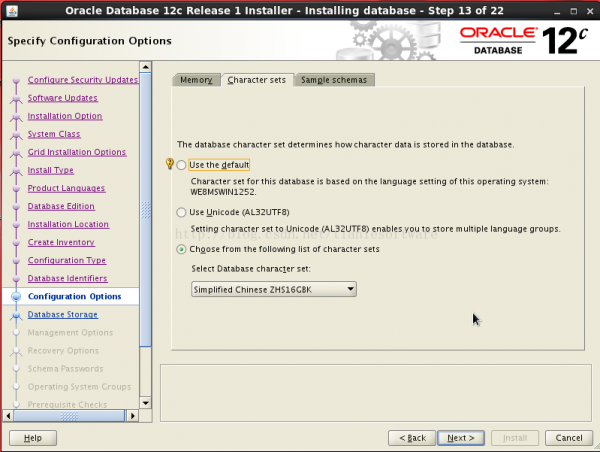Click the sidebar horizontal scroll right arrow
Image resolution: width=600 pixels, height=452 pixels.
[x=132, y=416]
